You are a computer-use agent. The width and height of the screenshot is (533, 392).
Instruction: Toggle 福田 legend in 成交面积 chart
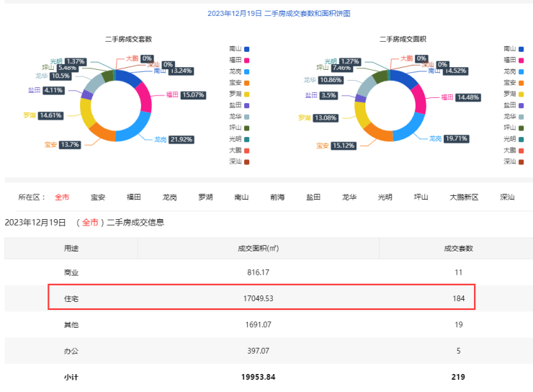(x=513, y=60)
